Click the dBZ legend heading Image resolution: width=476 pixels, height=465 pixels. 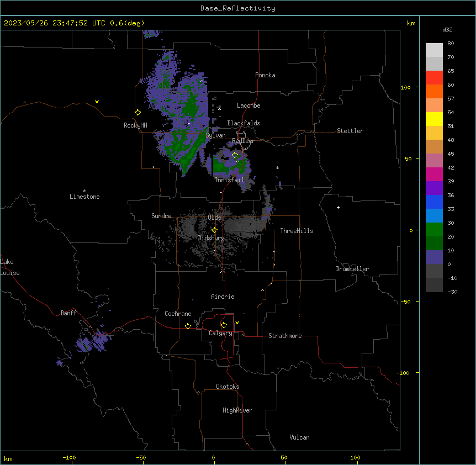click(447, 29)
